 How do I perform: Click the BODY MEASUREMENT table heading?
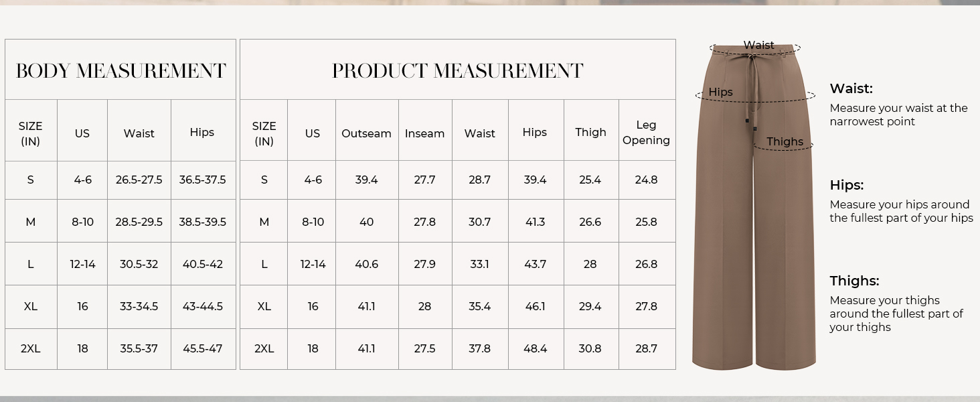pos(120,71)
